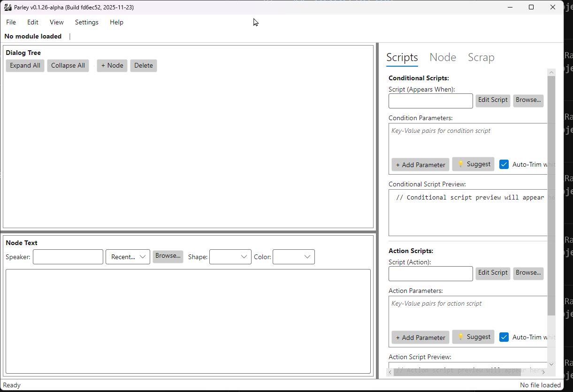This screenshot has height=392, width=573.
Task: Click the scroll up arrow in Scripts panel
Action: [551, 71]
